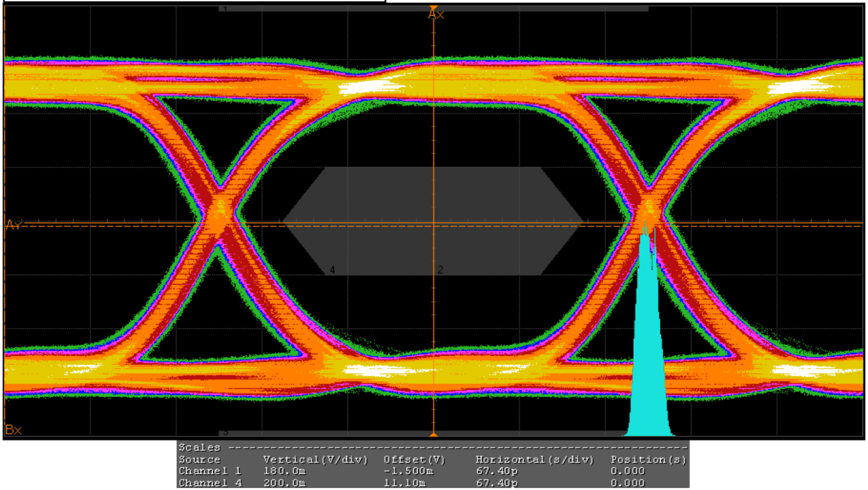Select the Bx marker in the bottom-left corner
This screenshot has width=868, height=490.
pos(14,429)
